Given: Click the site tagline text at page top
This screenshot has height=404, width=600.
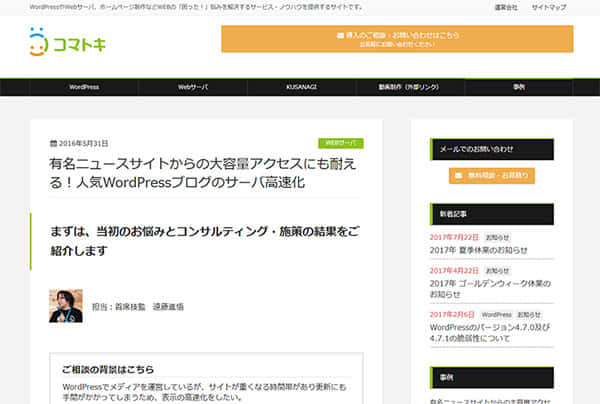Looking at the screenshot, I should tap(196, 7).
